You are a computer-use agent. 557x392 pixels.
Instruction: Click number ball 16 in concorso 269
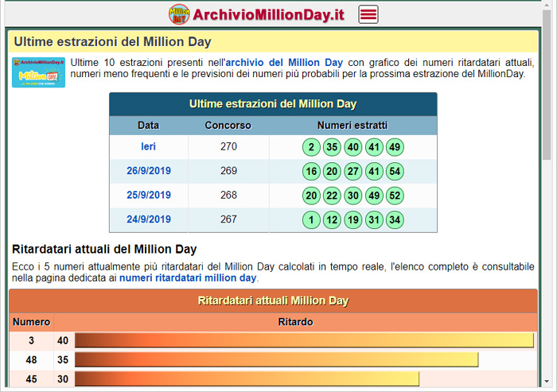(311, 172)
